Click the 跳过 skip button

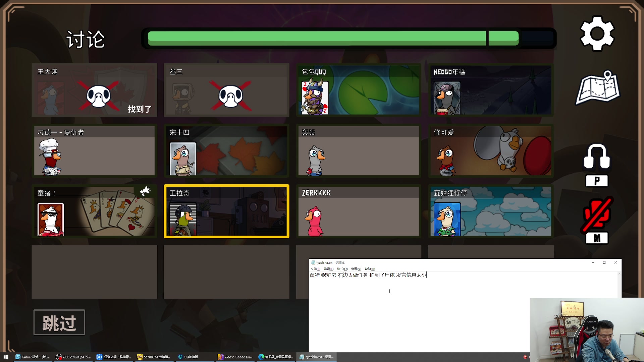pyautogui.click(x=59, y=322)
